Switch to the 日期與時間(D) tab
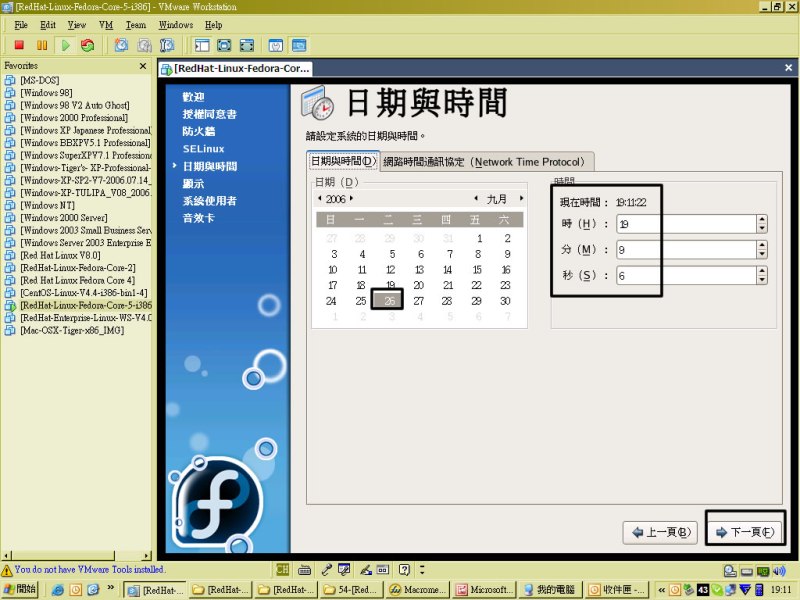 pyautogui.click(x=343, y=161)
